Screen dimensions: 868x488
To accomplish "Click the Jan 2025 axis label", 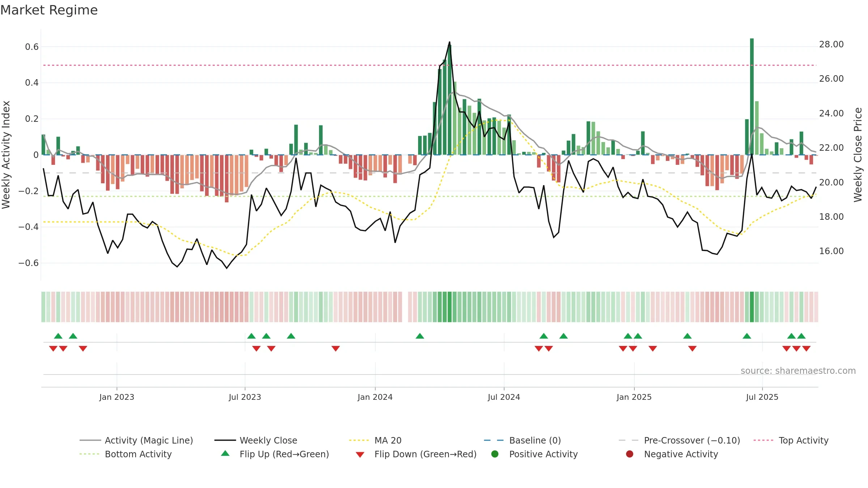I will (x=634, y=397).
